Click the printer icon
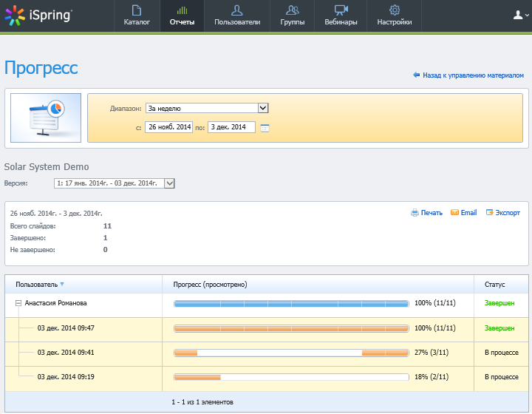Image resolution: width=532 pixels, height=414 pixels. 415,213
